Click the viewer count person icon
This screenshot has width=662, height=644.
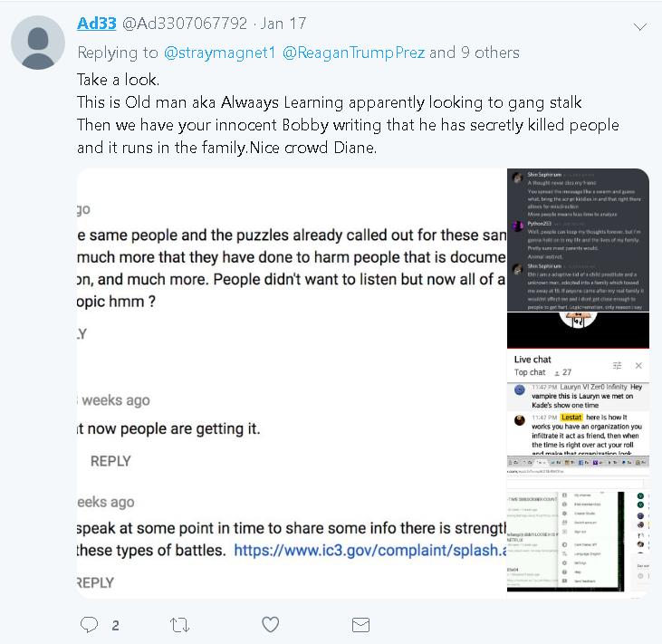555,372
